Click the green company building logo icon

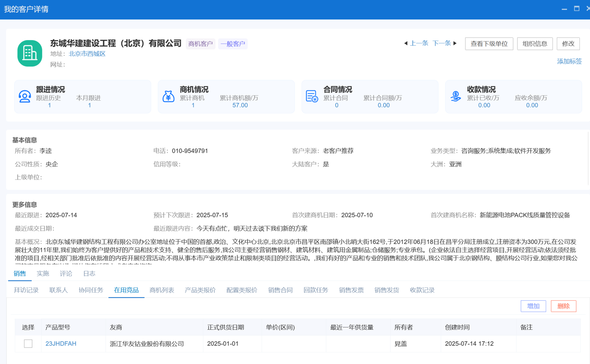point(30,52)
